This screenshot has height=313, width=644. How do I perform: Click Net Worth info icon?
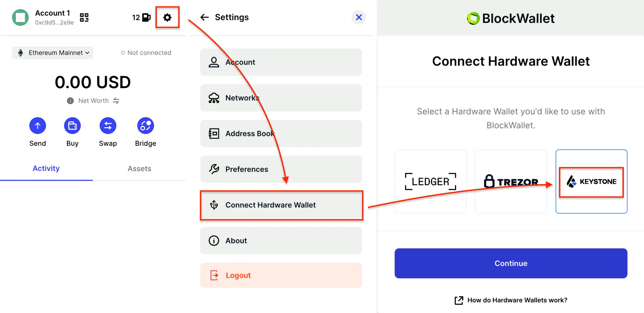click(70, 101)
